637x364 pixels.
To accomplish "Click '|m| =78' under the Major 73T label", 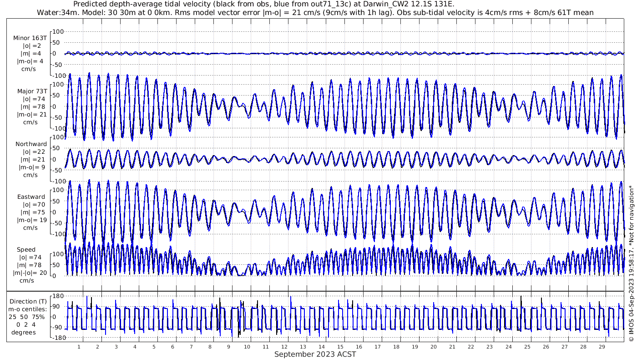I will [x=34, y=106].
